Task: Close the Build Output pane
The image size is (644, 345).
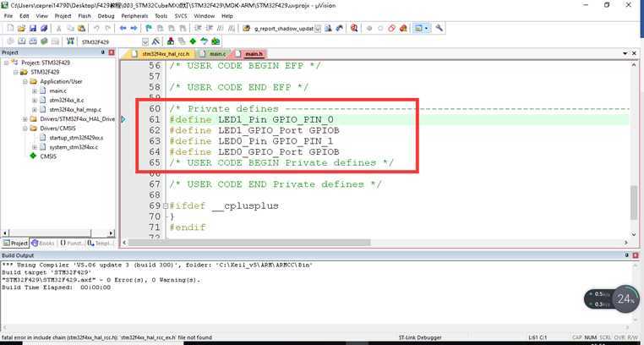Action: click(x=636, y=255)
